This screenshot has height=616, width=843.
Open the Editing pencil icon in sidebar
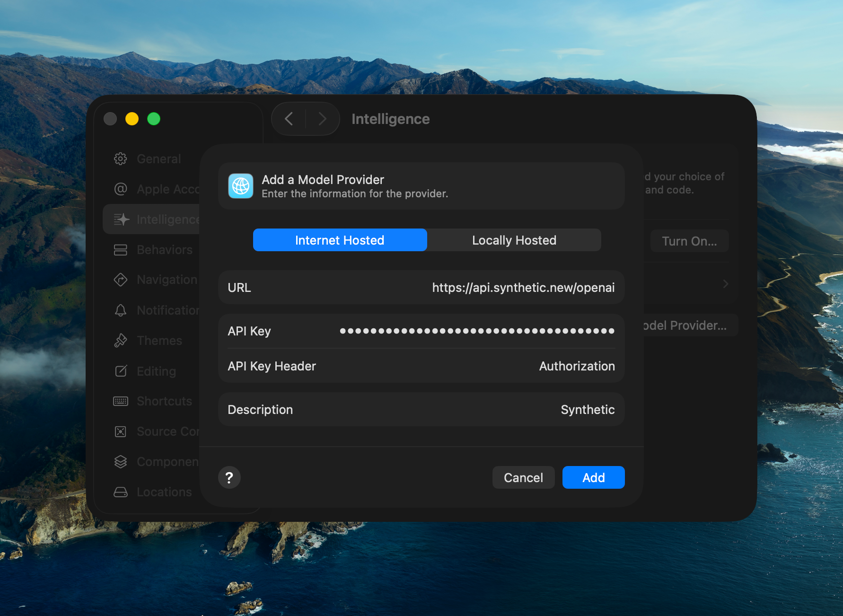pyautogui.click(x=120, y=371)
